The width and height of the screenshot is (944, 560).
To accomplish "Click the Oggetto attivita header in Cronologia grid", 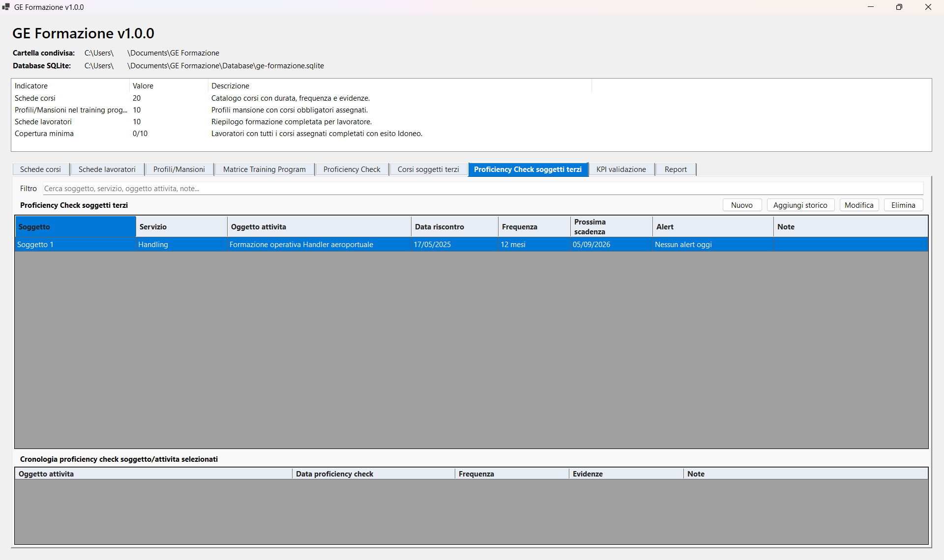I will [x=153, y=474].
